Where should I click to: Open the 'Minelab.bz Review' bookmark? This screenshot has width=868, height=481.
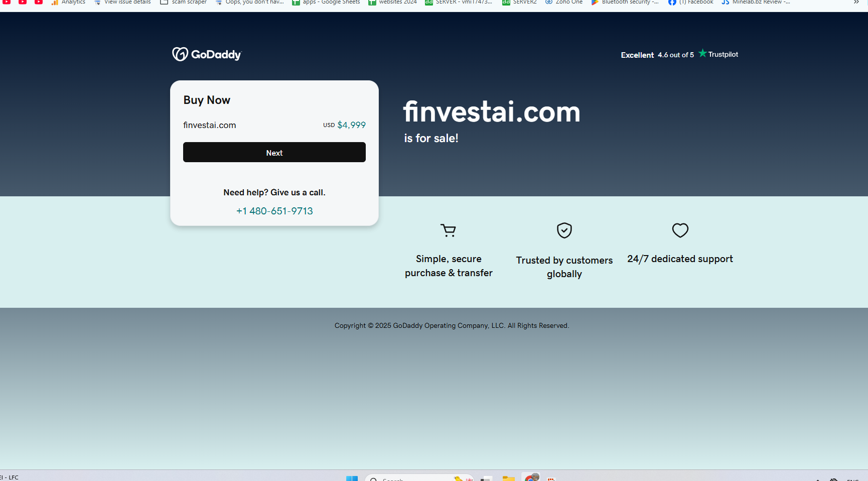pos(756,3)
